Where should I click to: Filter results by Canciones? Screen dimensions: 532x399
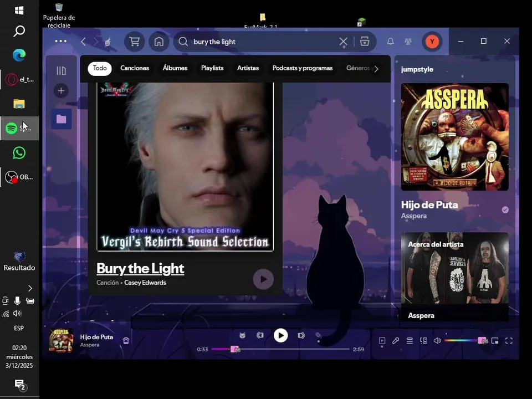click(x=135, y=68)
